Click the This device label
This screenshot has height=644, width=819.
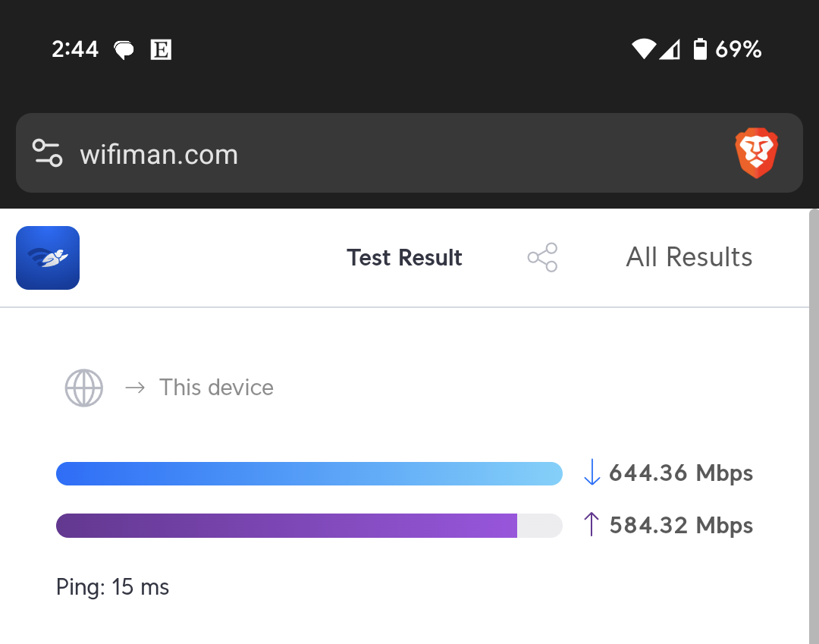pyautogui.click(x=216, y=388)
